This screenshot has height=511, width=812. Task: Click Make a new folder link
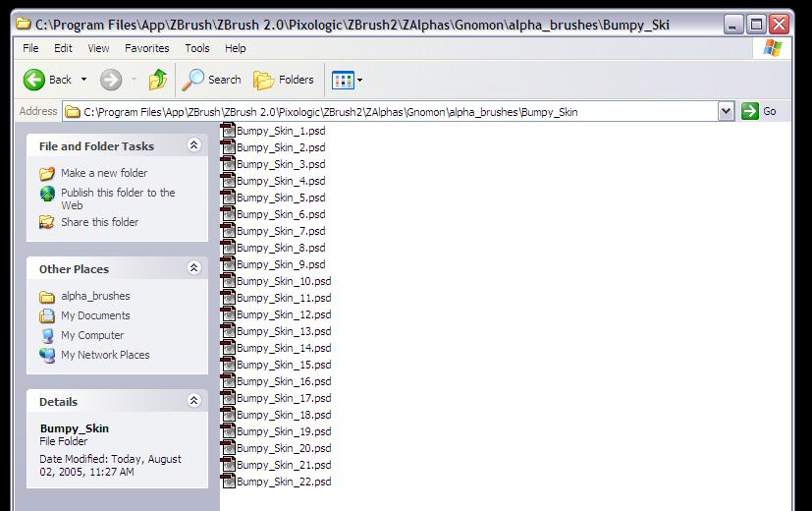pyautogui.click(x=104, y=173)
